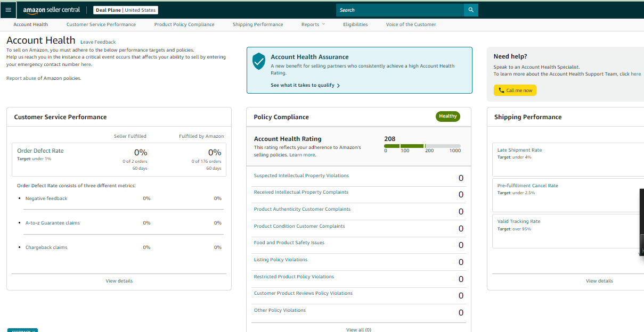Open Product Condition Customer Complaints

tap(299, 226)
